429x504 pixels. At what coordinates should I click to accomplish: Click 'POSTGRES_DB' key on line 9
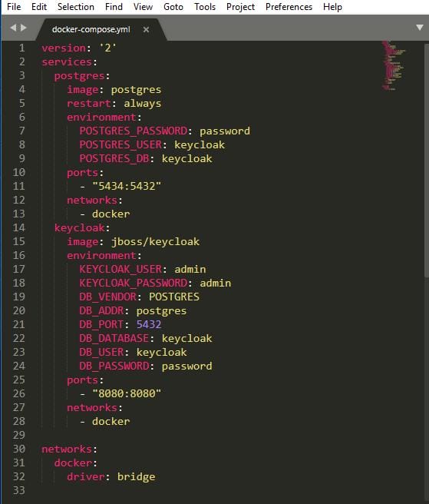coord(114,158)
